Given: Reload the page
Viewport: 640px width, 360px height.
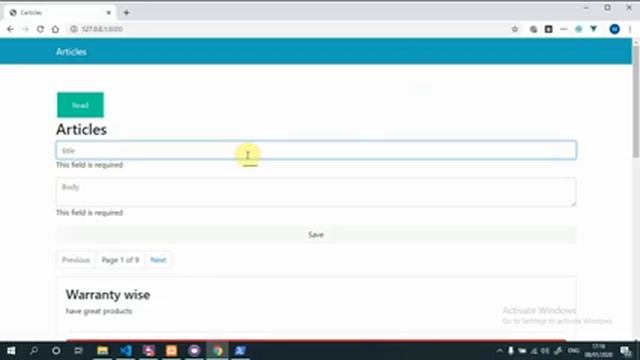Looking at the screenshot, I should point(40,29).
